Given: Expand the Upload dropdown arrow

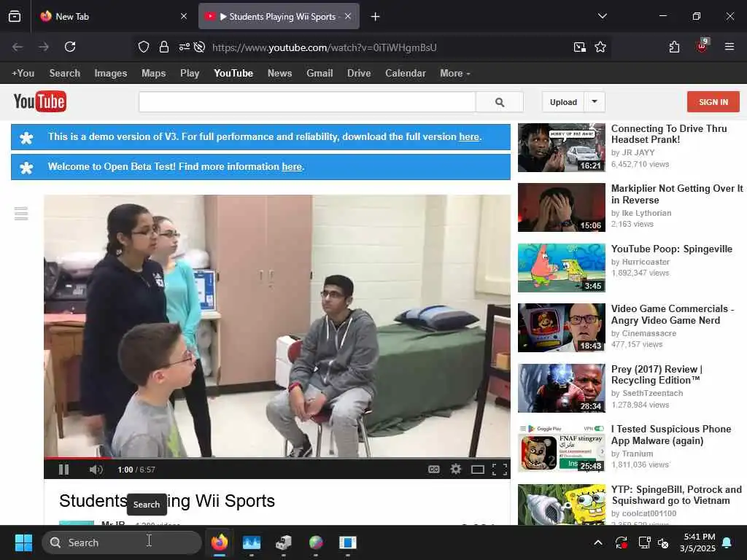Looking at the screenshot, I should 595,102.
